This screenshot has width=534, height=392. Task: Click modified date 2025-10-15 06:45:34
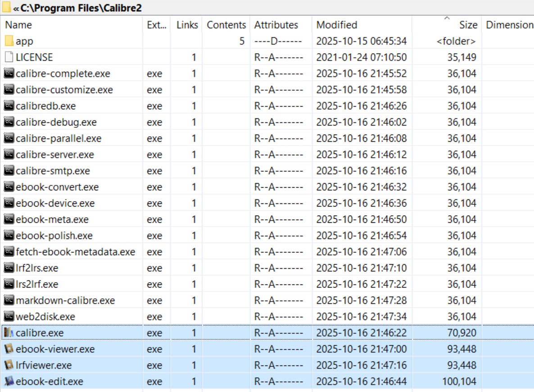[362, 41]
